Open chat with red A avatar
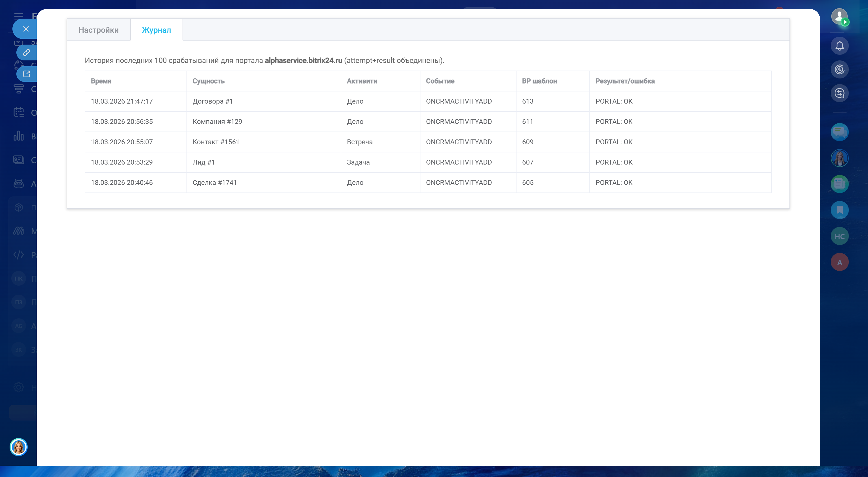 click(839, 262)
